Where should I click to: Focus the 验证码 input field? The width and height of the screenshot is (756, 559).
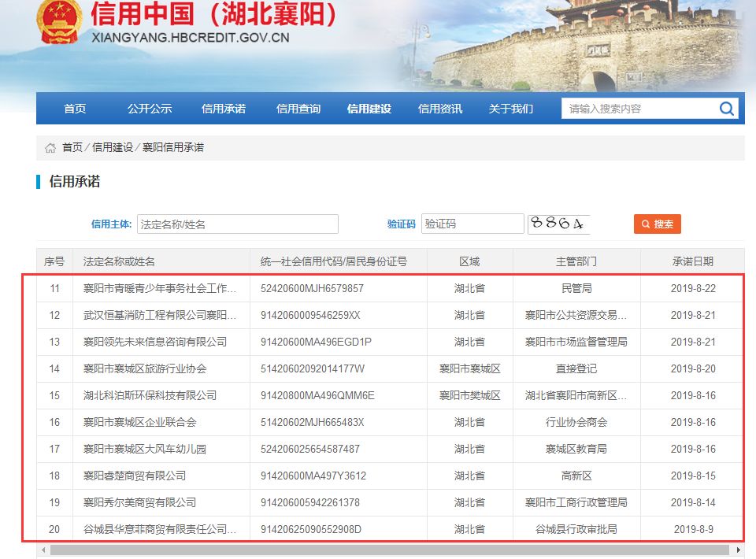[x=472, y=224]
